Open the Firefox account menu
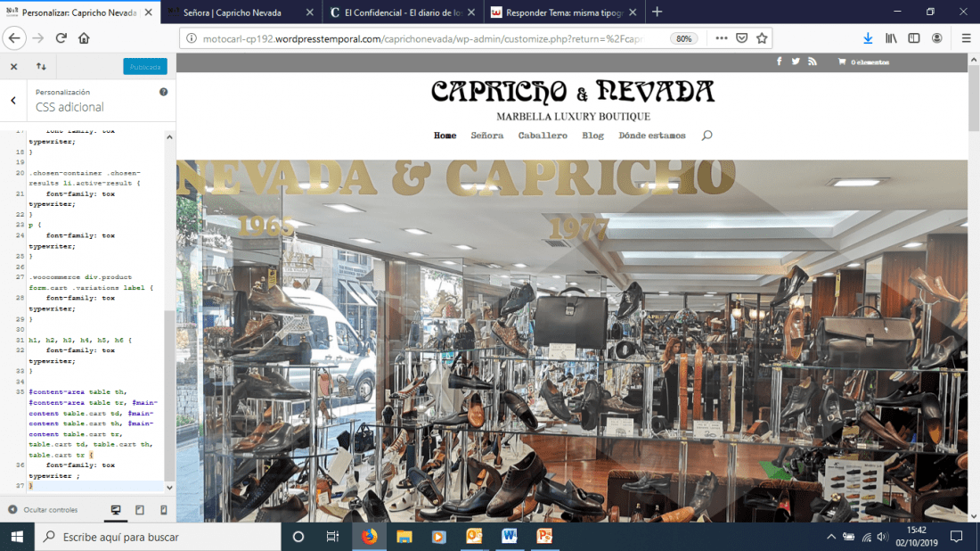The height and width of the screenshot is (551, 980). [x=937, y=38]
